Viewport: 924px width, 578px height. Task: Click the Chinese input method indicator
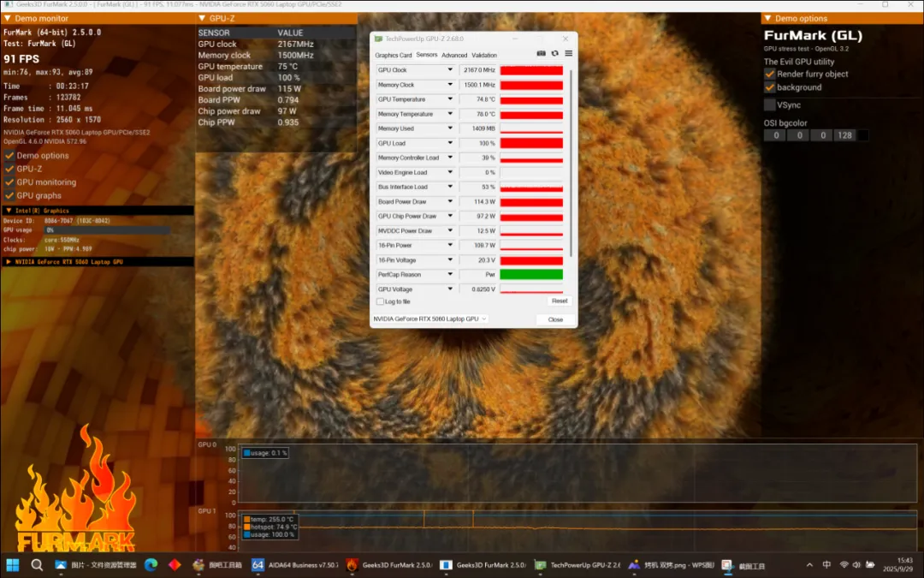click(x=826, y=564)
